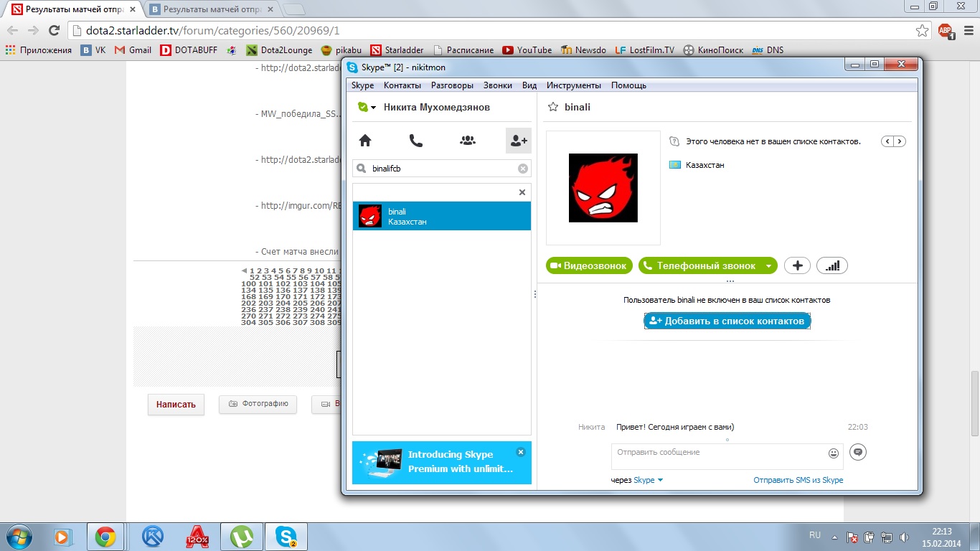Launch uTorrent from the taskbar
The image size is (980, 551).
click(x=242, y=536)
